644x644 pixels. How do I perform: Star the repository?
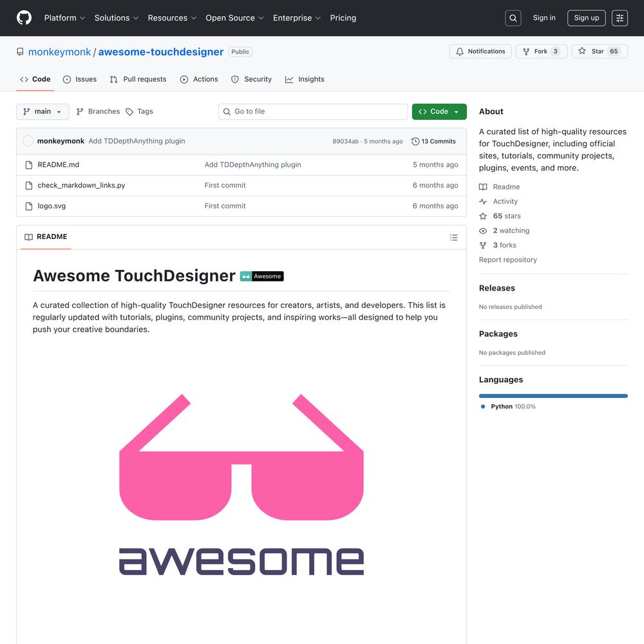click(599, 52)
